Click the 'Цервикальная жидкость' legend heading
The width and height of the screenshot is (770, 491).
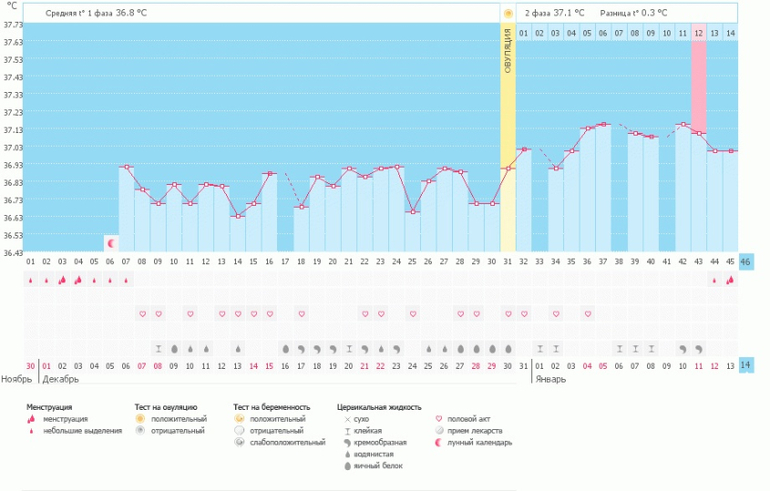pyautogui.click(x=379, y=407)
